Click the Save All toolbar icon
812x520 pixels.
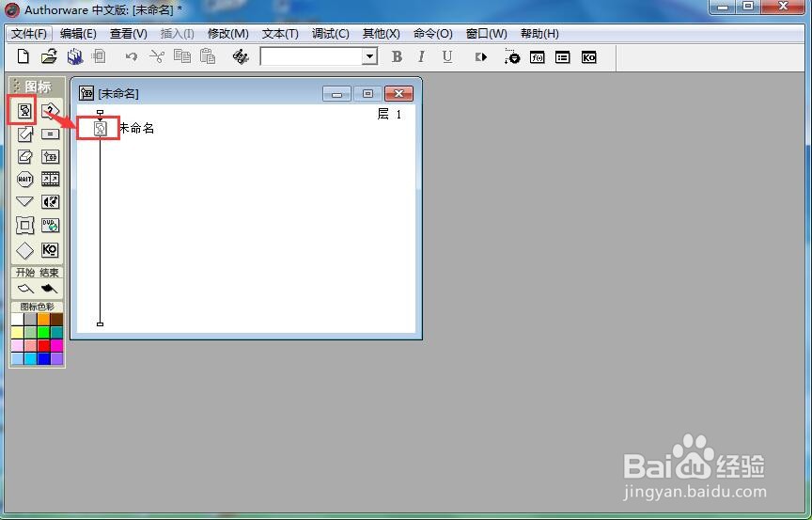(75, 55)
